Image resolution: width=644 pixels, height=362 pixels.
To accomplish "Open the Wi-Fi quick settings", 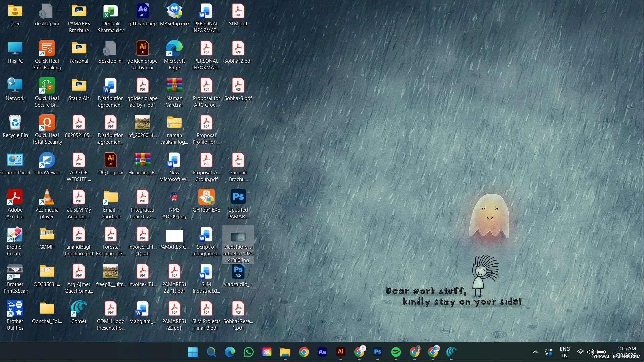I will click(580, 352).
